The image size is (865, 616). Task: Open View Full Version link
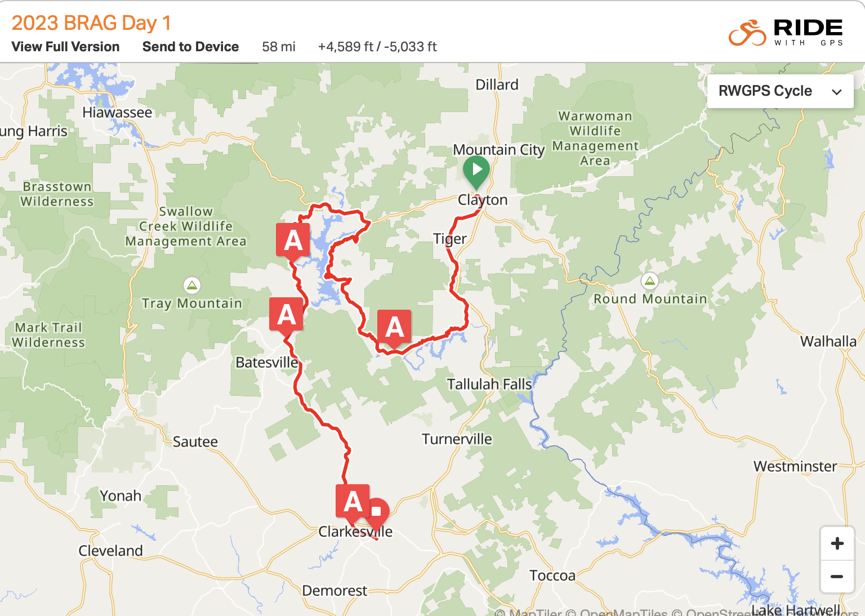[x=65, y=47]
